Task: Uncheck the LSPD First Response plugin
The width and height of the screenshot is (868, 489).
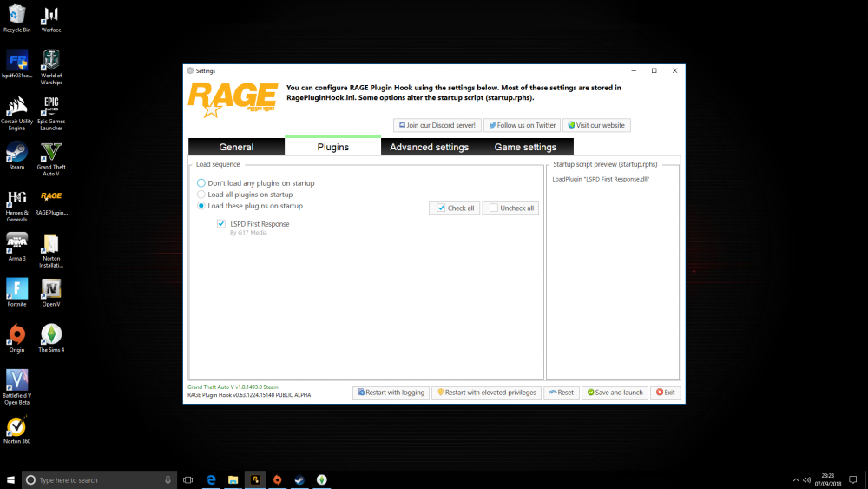Action: [220, 224]
